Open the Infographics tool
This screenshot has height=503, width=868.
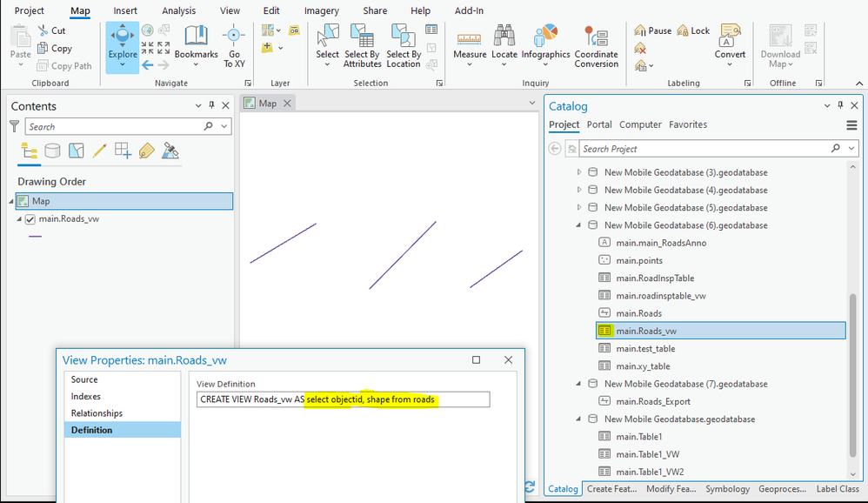click(x=545, y=46)
